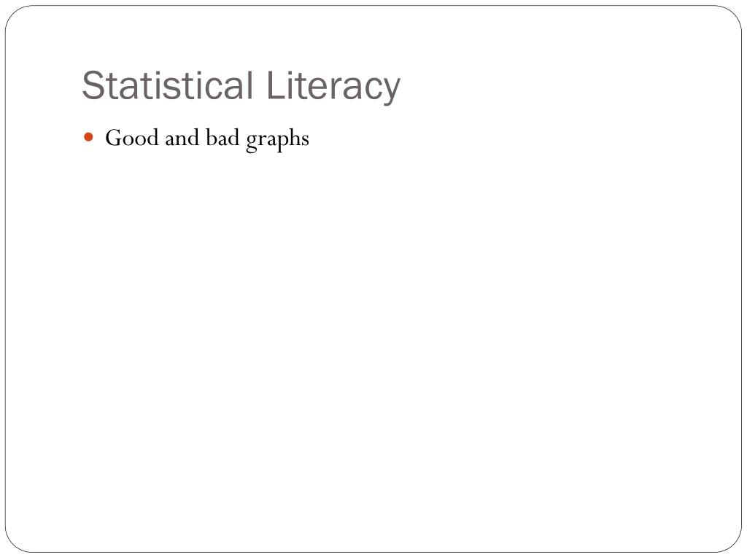This screenshot has height=560, width=747.
Task: Click the capital "S" starting the title
Action: pyautogui.click(x=93, y=85)
